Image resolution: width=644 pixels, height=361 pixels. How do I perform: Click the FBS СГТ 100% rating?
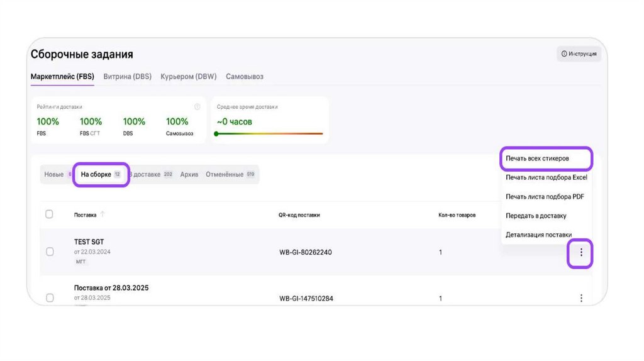coord(91,121)
